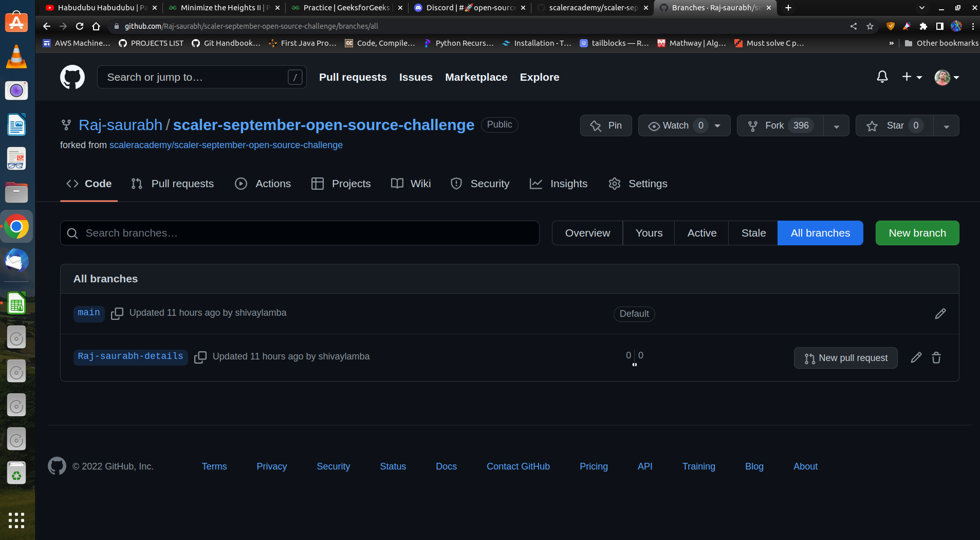Launch VLC from the Ubuntu dock

16,57
